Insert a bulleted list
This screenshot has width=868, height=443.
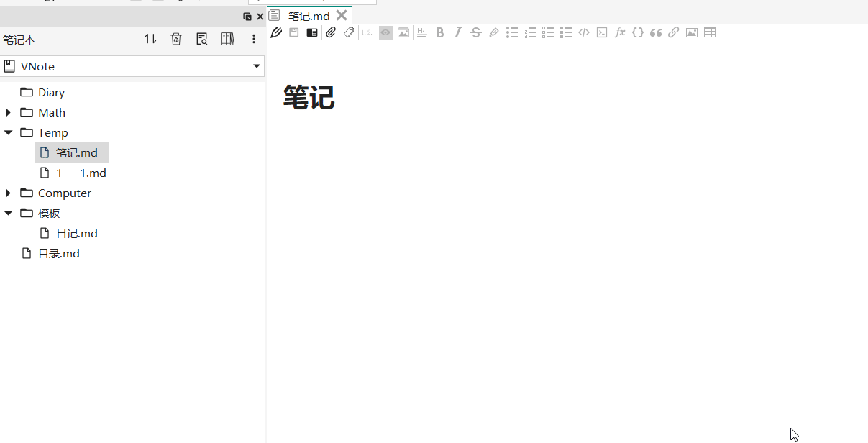512,32
